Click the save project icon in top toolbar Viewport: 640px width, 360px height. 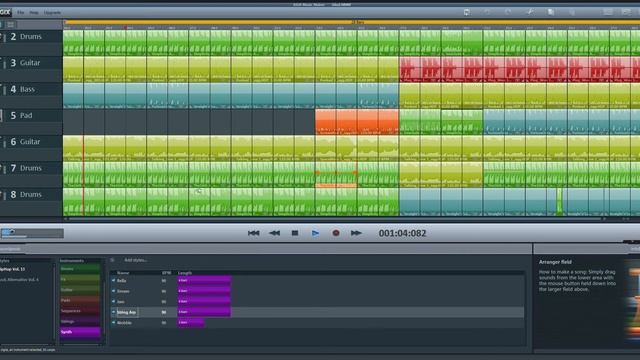pyautogui.click(x=467, y=12)
